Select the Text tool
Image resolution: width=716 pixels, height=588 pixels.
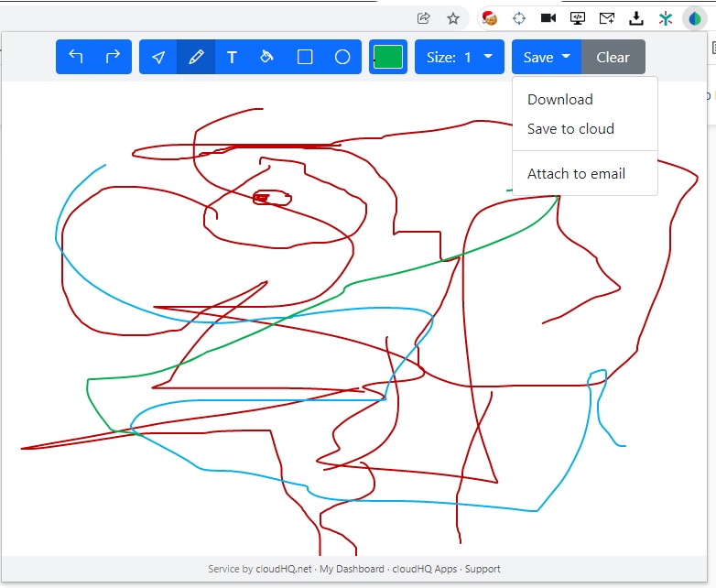pos(232,57)
